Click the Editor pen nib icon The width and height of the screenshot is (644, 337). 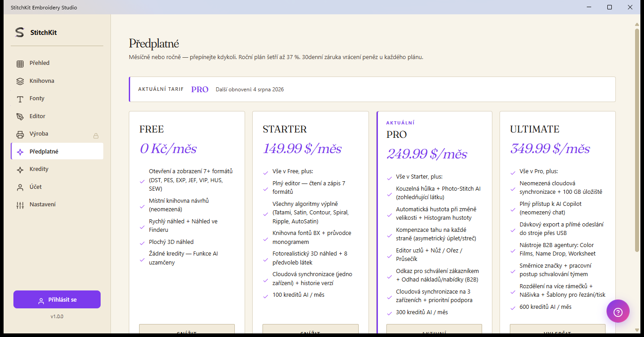(20, 117)
